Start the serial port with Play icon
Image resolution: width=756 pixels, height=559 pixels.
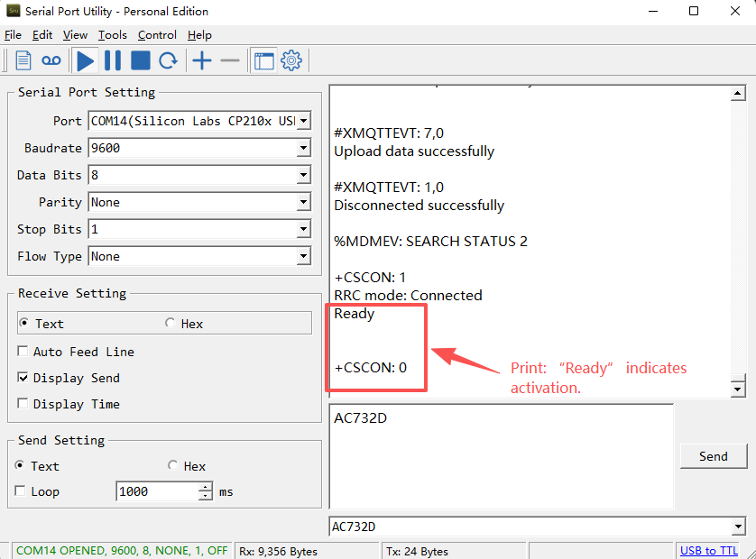click(86, 60)
